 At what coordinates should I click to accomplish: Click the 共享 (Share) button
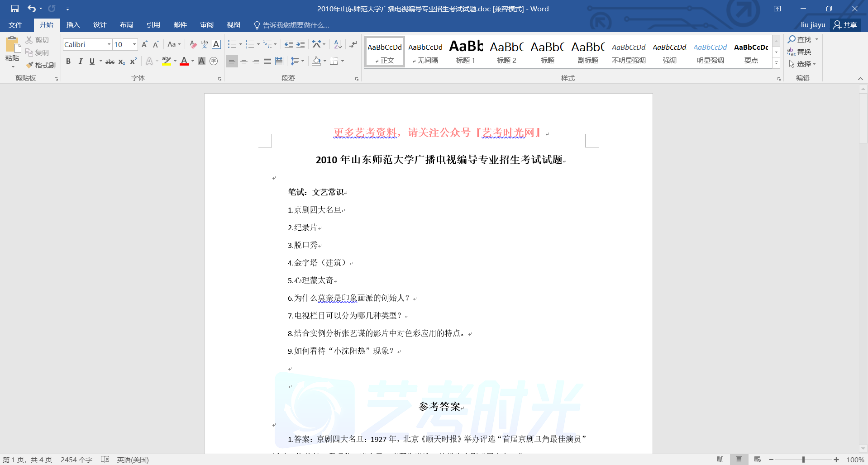tap(845, 25)
